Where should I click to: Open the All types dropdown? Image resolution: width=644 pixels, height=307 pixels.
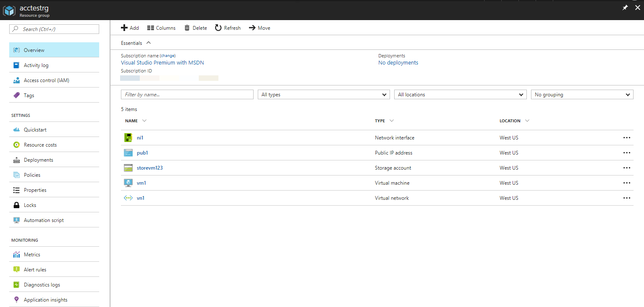(x=323, y=95)
